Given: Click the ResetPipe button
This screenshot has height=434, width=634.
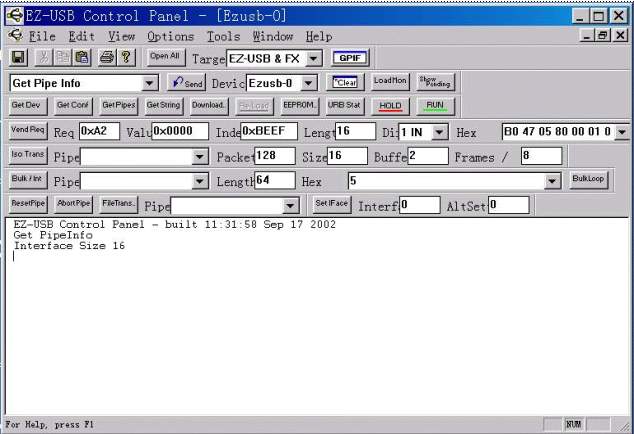Looking at the screenshot, I should coord(28,205).
